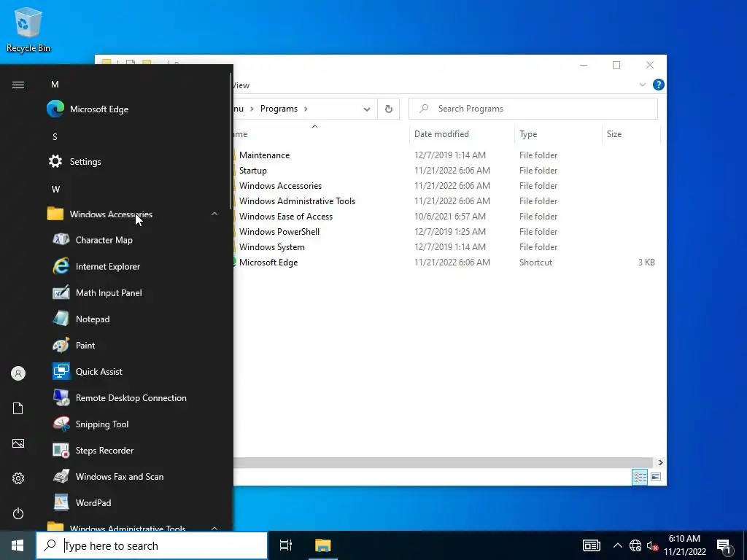Click File Explorer taskbar icon
The image size is (747, 560).
[322, 545]
